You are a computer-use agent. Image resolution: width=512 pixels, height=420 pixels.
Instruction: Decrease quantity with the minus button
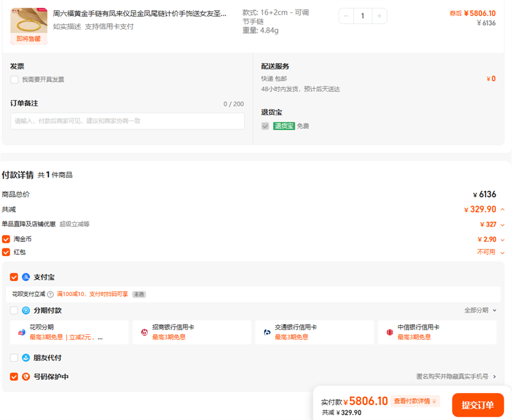346,16
